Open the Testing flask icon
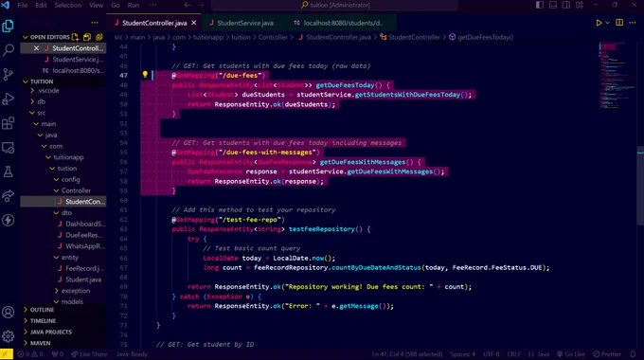 [8, 171]
